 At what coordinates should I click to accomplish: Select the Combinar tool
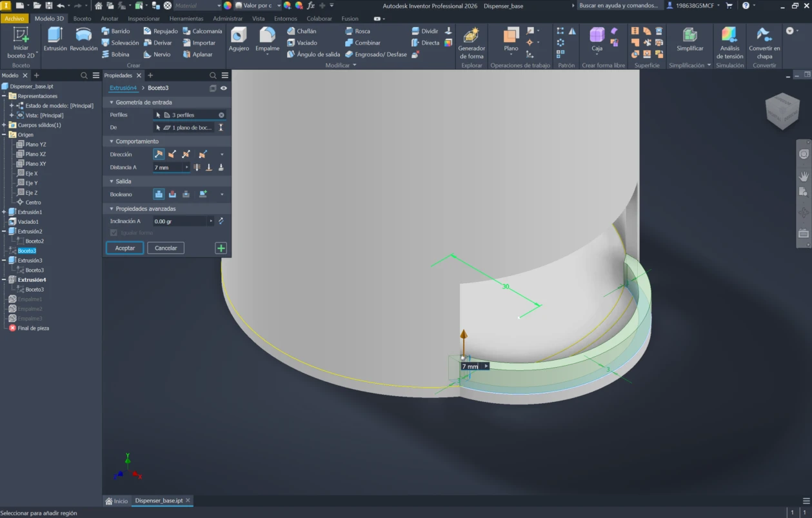click(362, 43)
